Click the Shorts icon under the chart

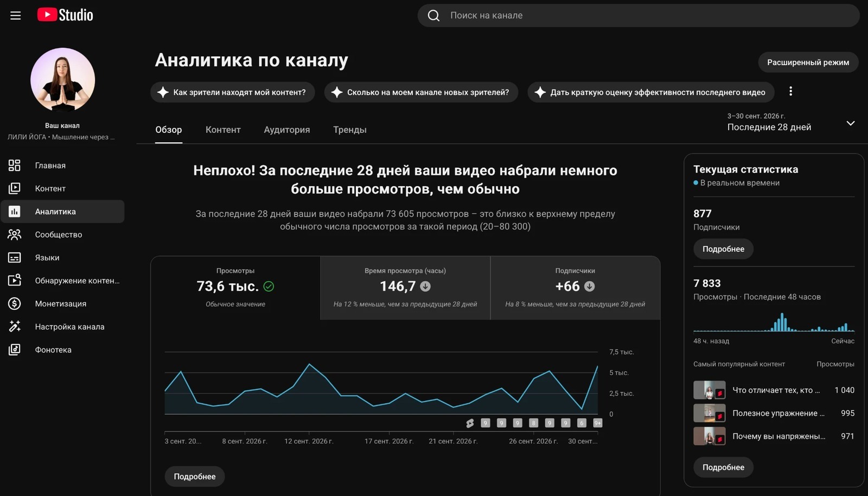click(470, 423)
